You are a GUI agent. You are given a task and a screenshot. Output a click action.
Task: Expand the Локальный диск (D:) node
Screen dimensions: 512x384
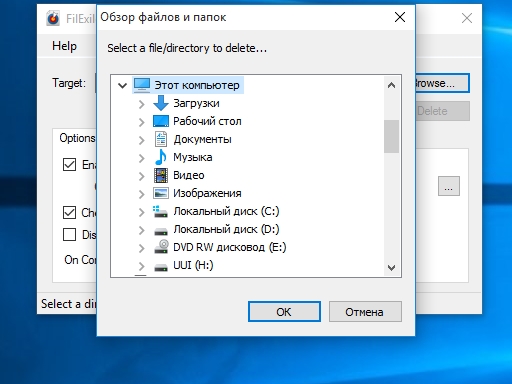click(142, 230)
